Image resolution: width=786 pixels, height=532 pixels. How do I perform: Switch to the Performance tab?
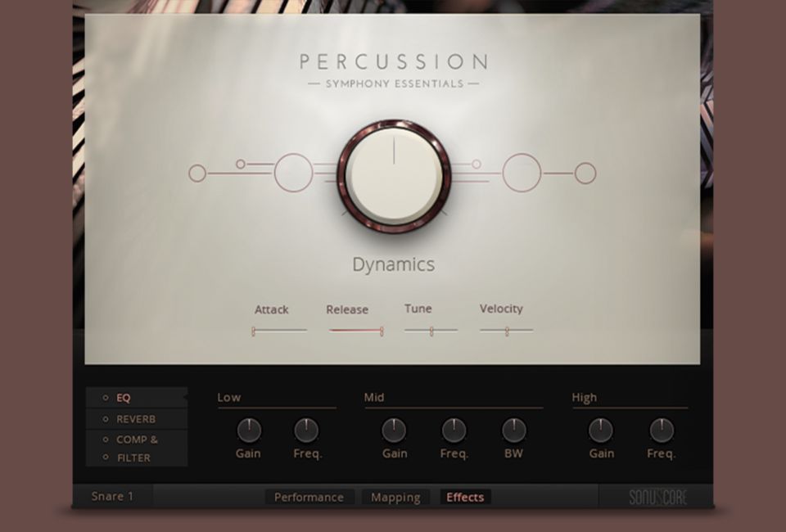[309, 497]
